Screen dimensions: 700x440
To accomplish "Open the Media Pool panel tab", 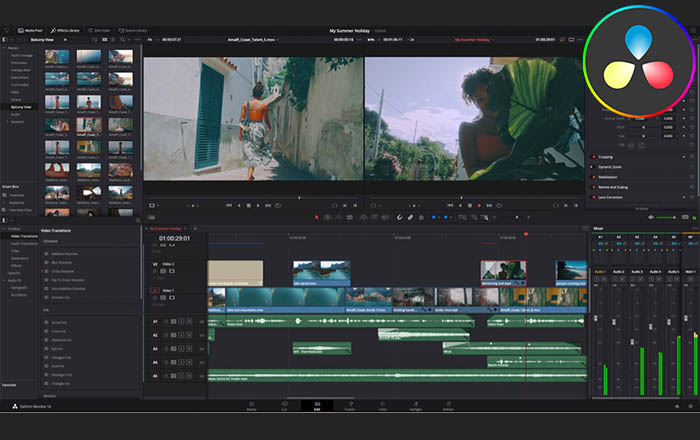I will 30,30.
